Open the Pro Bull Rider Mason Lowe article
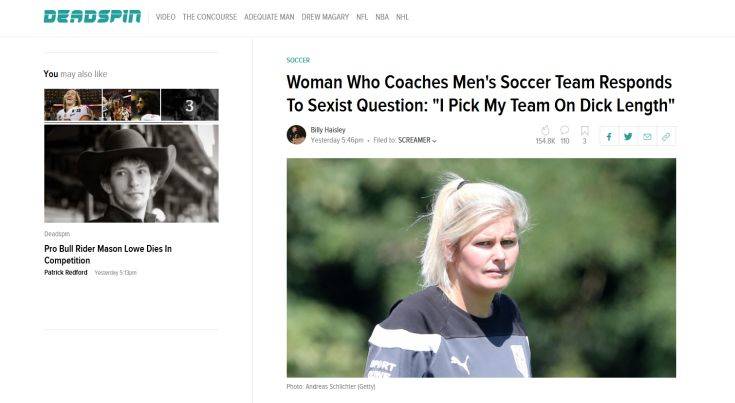This screenshot has height=403, width=735. pos(108,253)
